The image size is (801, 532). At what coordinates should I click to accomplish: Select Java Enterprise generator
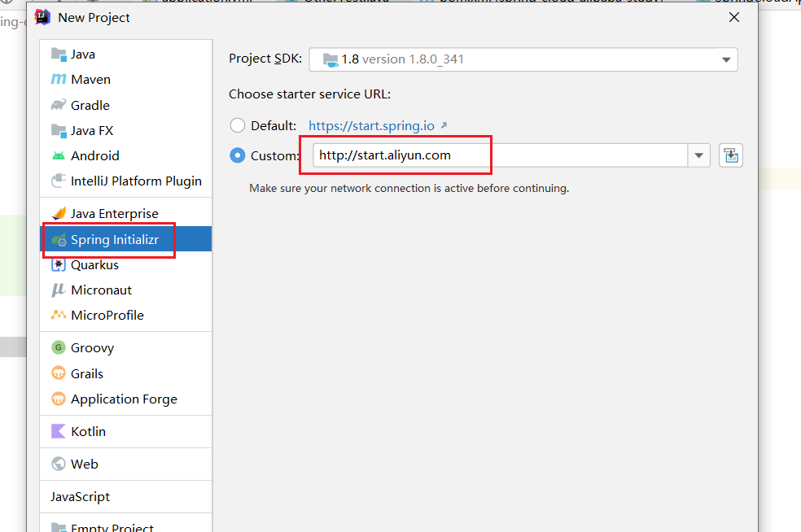pyautogui.click(x=125, y=213)
